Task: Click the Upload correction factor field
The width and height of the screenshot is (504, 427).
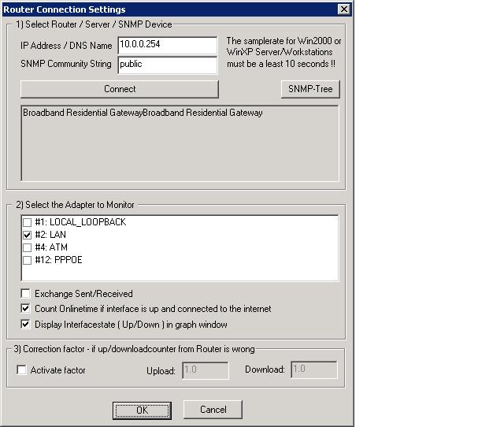Action: pyautogui.click(x=206, y=370)
